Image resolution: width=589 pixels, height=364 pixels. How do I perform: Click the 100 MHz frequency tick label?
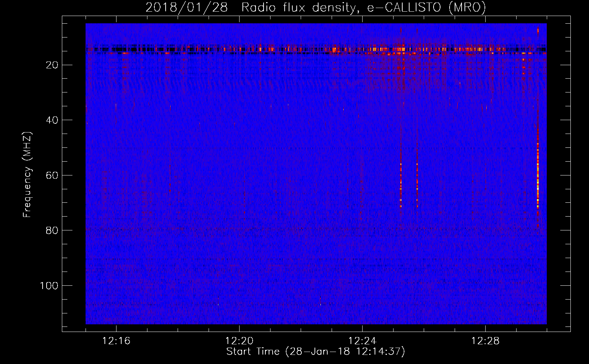pyautogui.click(x=49, y=286)
